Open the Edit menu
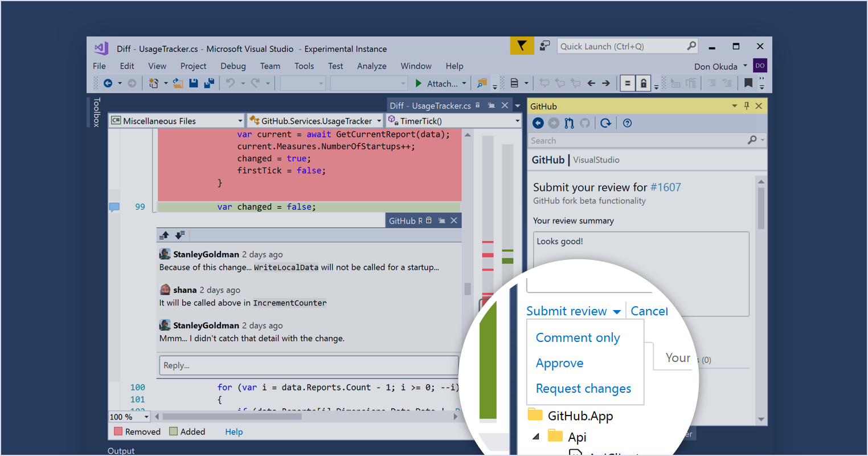The image size is (868, 456). (x=127, y=66)
